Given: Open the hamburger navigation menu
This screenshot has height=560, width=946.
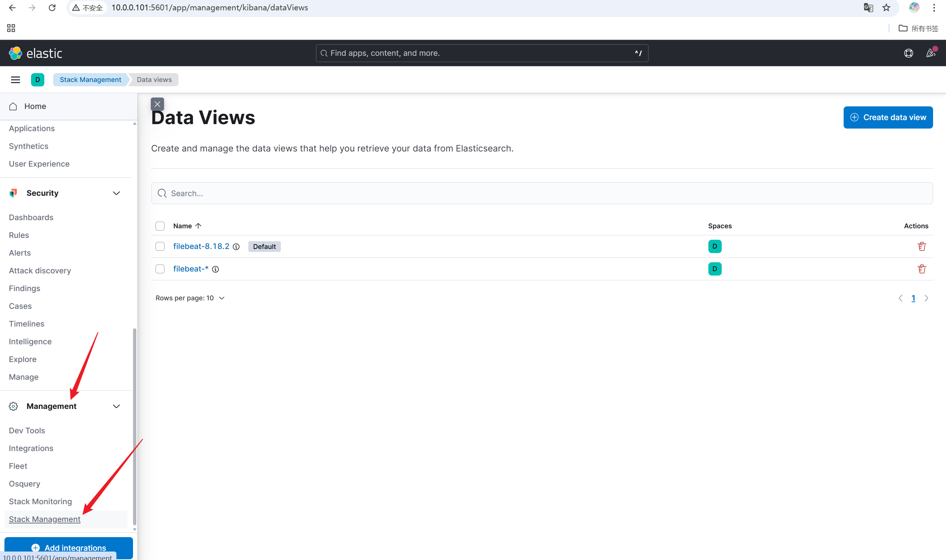Looking at the screenshot, I should (16, 80).
